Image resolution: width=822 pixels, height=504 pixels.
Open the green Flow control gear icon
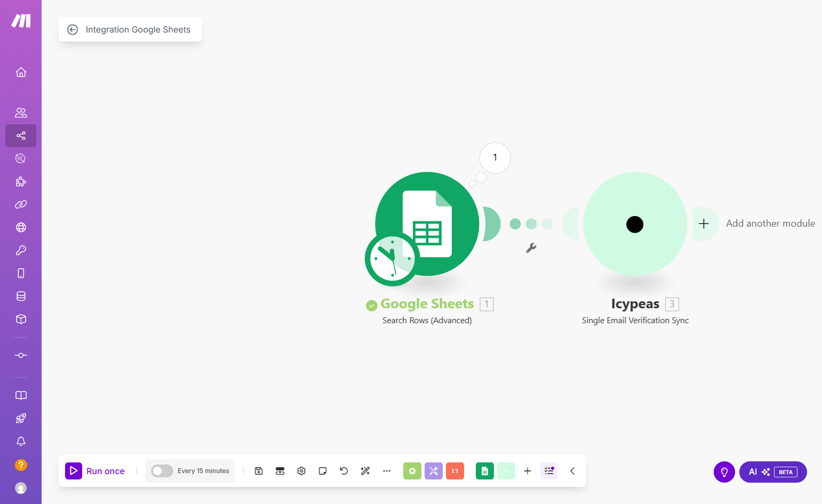pyautogui.click(x=412, y=471)
